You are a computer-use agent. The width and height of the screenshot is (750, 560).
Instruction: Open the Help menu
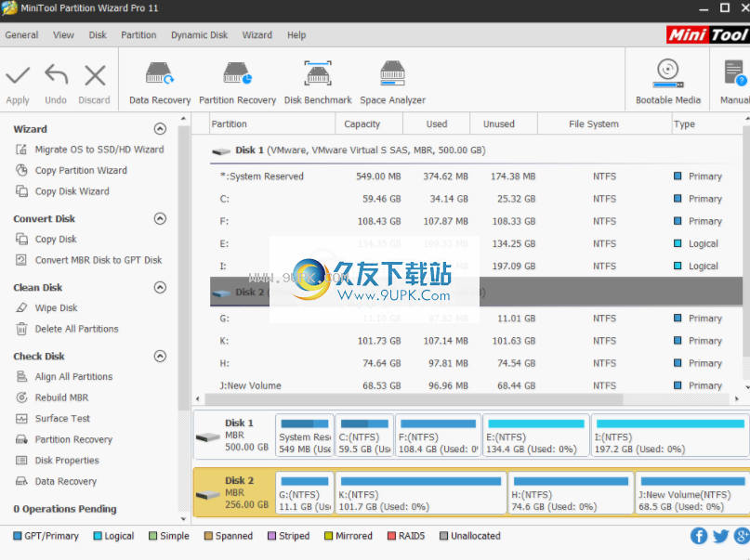(x=296, y=35)
